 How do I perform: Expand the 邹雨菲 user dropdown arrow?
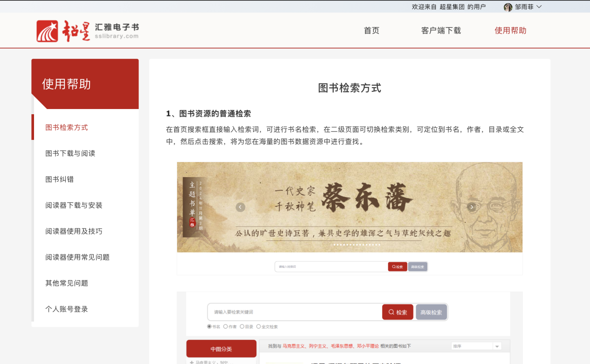click(x=539, y=7)
